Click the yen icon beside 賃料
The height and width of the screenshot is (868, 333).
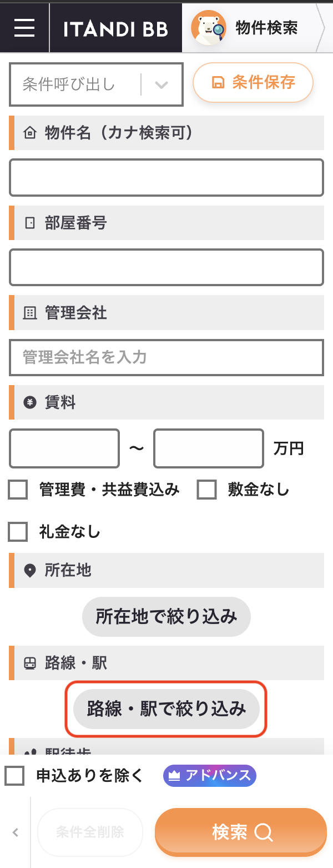29,403
